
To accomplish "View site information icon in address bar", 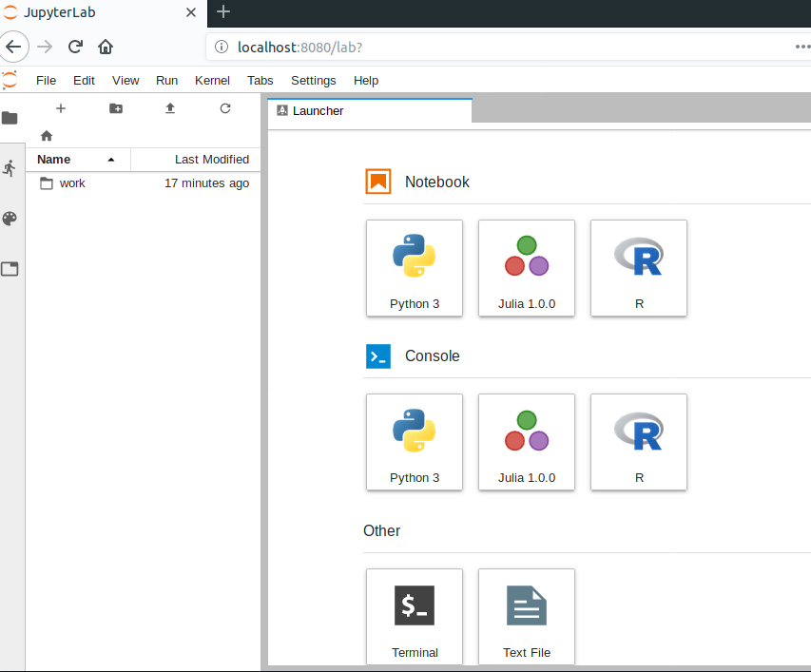I will pyautogui.click(x=222, y=47).
